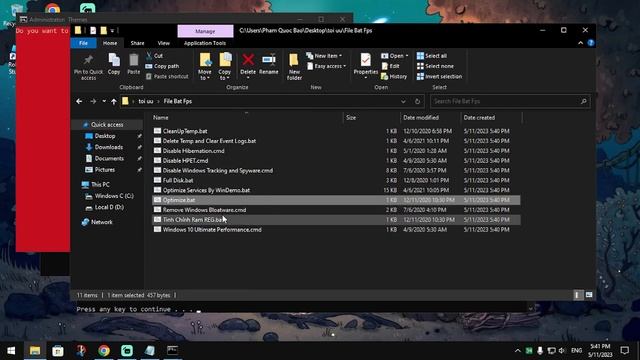Switch to the Home ribbon tab

pyautogui.click(x=110, y=43)
